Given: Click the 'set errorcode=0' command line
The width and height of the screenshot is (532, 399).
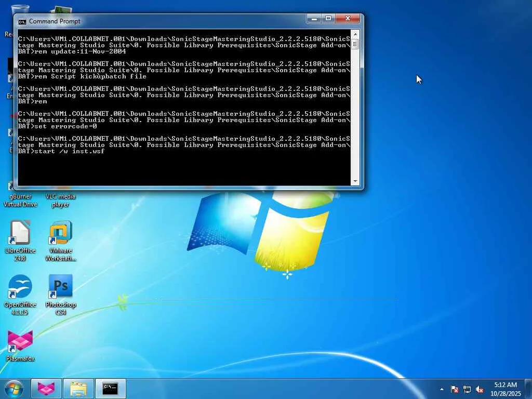Looking at the screenshot, I should 66,126.
